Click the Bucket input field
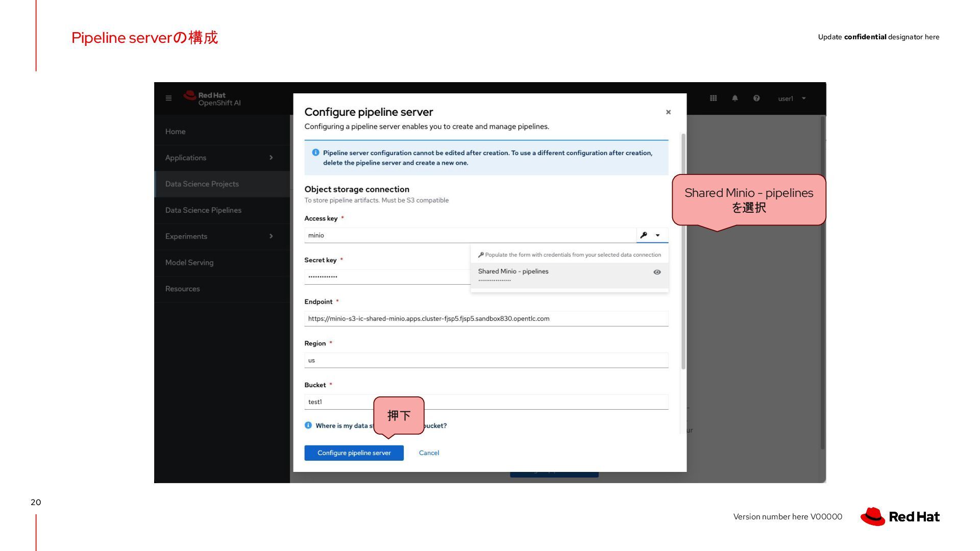This screenshot has height=551, width=980. click(x=486, y=402)
